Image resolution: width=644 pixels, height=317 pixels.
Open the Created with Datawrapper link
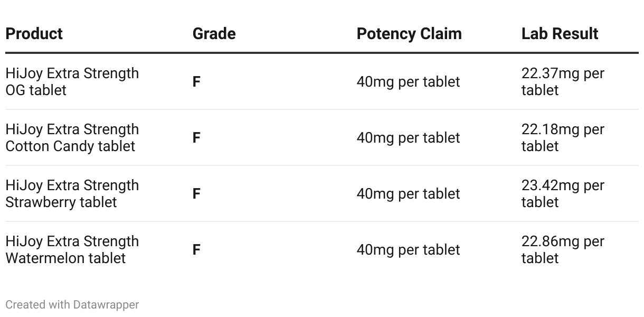pos(72,305)
